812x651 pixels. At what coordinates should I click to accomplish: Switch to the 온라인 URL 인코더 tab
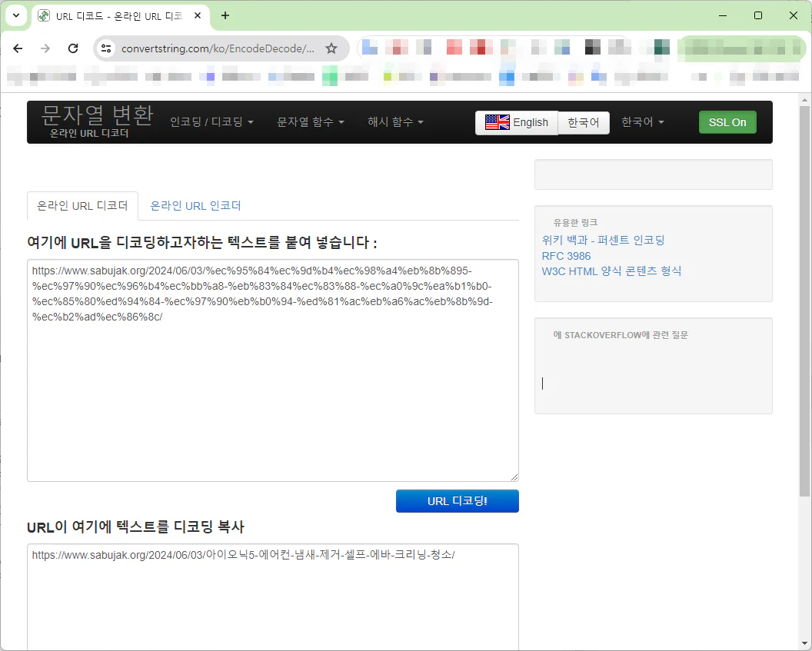point(195,205)
